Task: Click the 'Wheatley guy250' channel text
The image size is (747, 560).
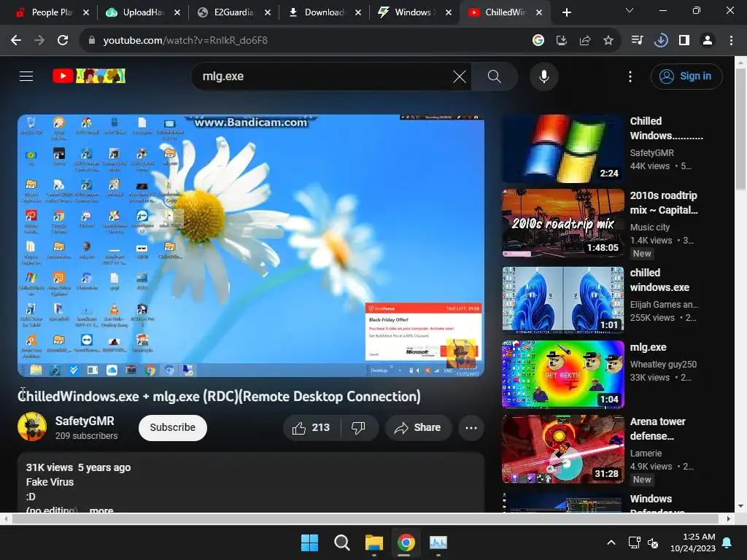Action: [663, 365]
